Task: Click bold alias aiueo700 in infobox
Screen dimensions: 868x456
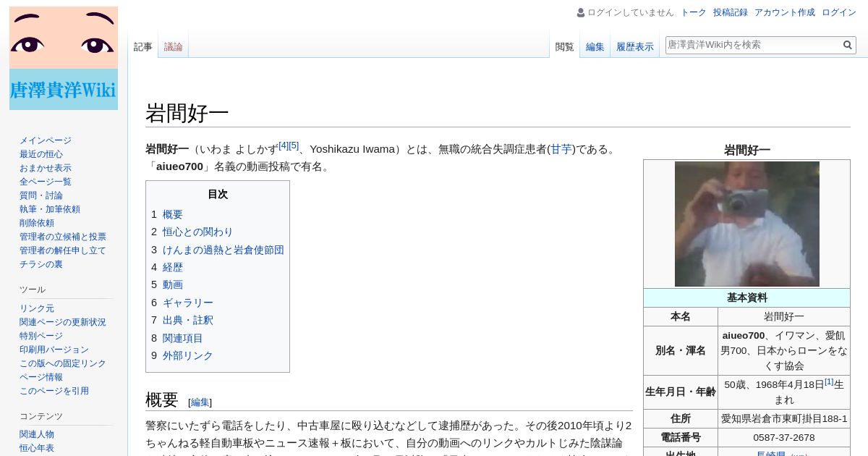Action: pyautogui.click(x=744, y=335)
